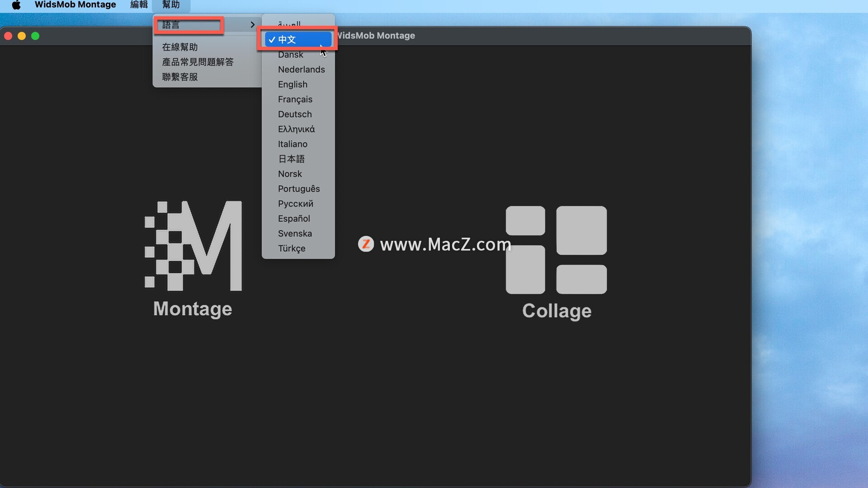Close the WidsMob Montage window
The image size is (868, 488).
click(8, 36)
